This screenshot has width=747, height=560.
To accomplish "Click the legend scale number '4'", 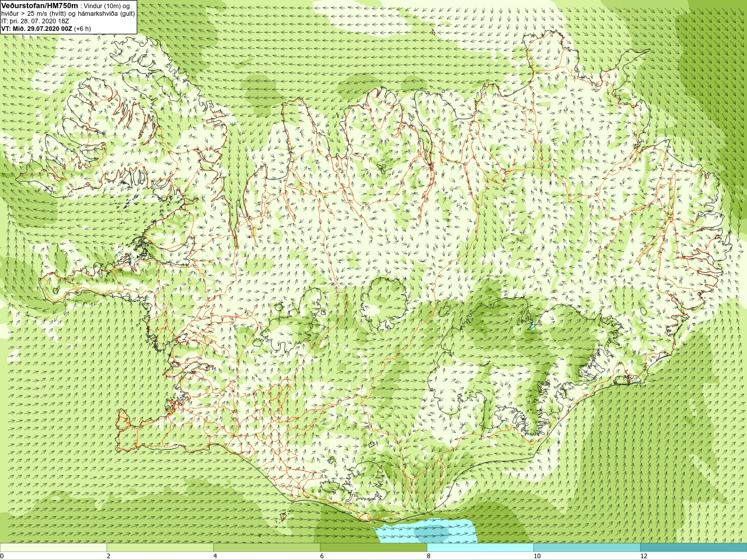I will pos(215,556).
